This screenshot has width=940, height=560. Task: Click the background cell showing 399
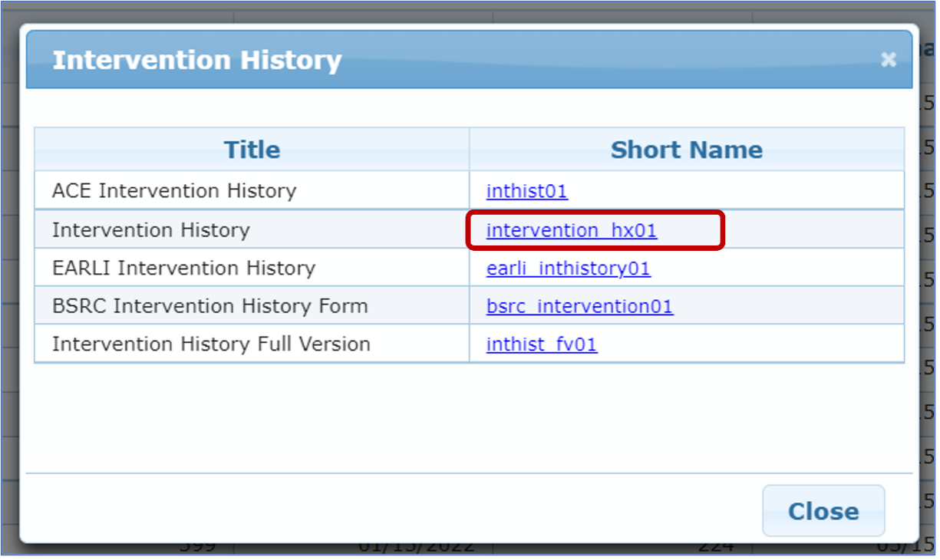pos(196,549)
